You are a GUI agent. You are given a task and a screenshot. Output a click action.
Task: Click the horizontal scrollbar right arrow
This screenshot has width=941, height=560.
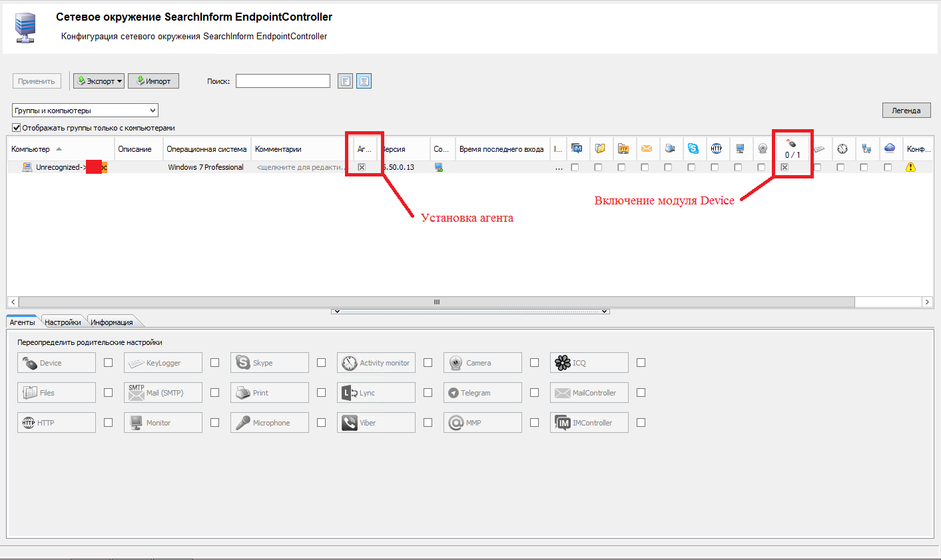point(927,302)
